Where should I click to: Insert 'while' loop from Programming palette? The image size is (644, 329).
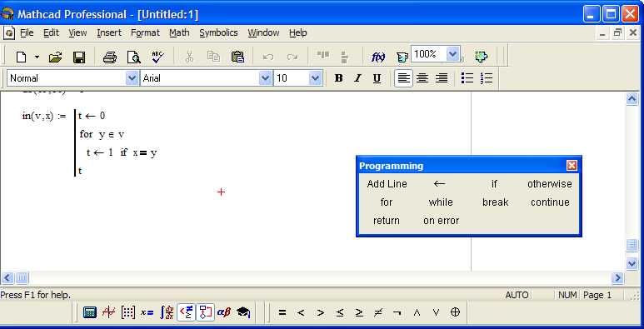coord(441,202)
